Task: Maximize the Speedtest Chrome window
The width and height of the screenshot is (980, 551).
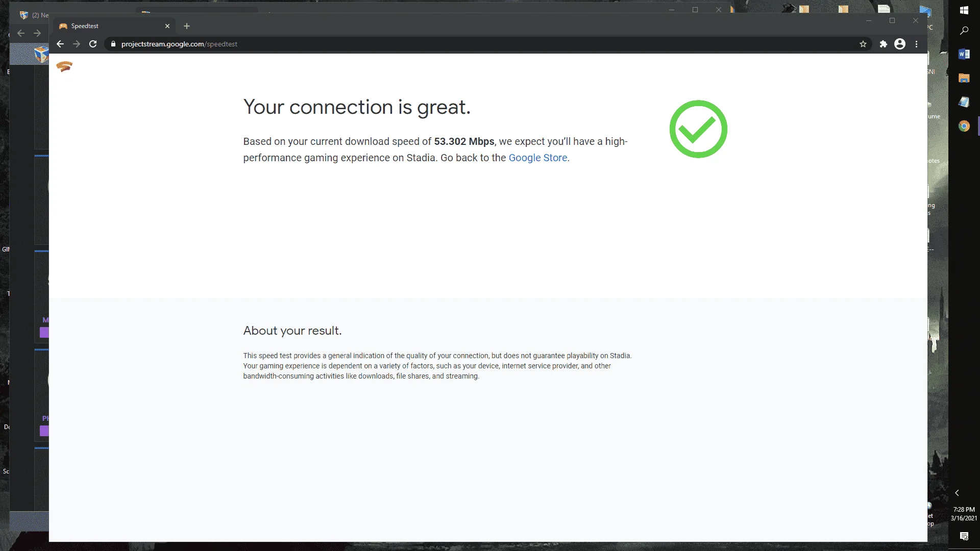Action: point(892,20)
